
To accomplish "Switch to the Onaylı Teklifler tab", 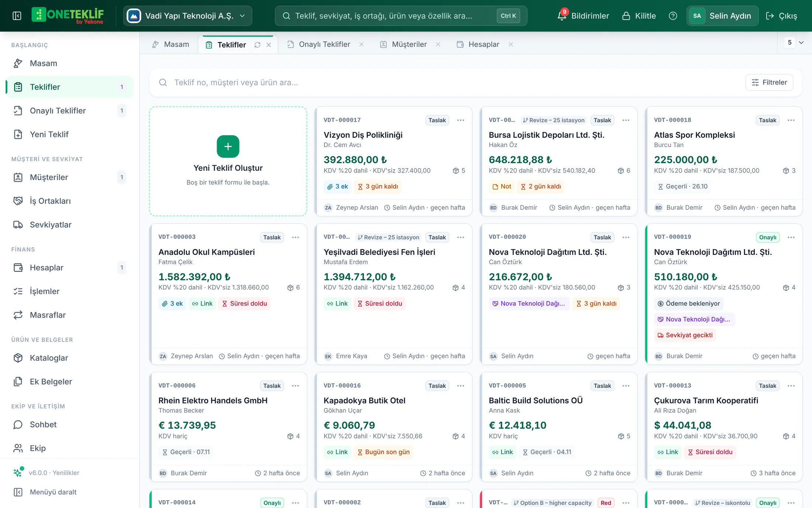I will (x=319, y=44).
